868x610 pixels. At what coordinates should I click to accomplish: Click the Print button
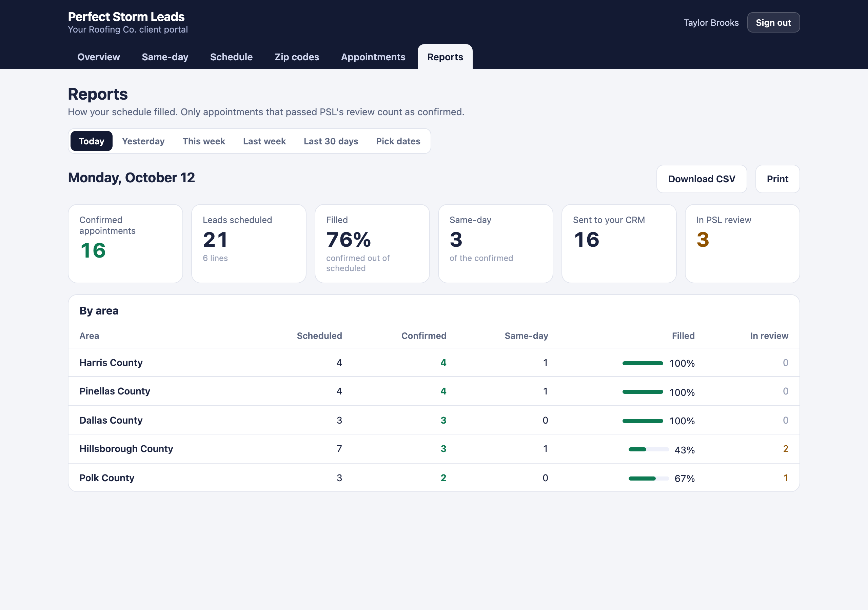coord(777,179)
